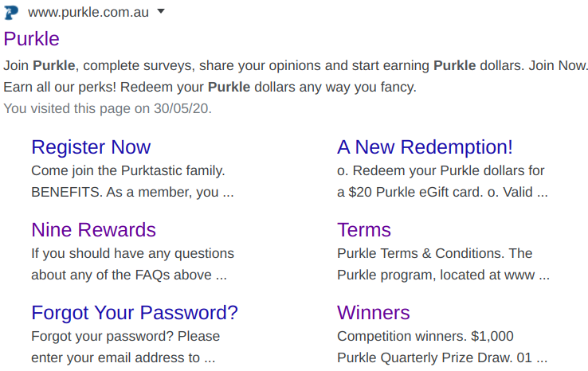Screen dimensions: 588x371
Task: Click the www.purkle.com.au URL text
Action: coord(88,13)
